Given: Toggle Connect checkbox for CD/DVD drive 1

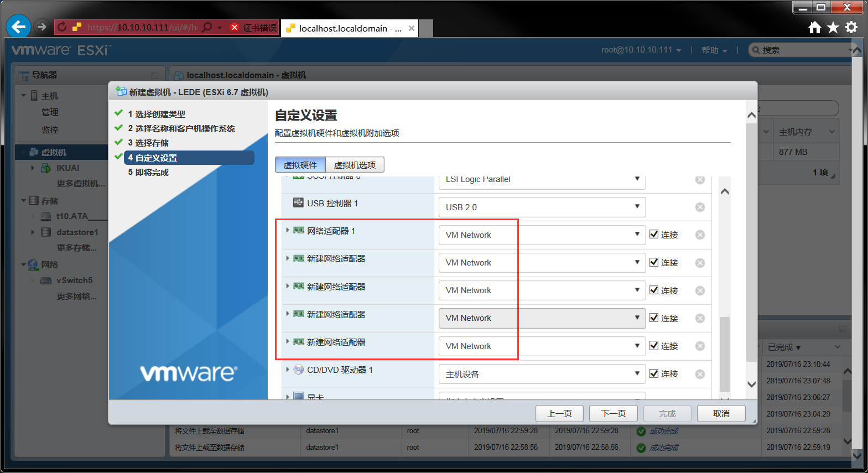Looking at the screenshot, I should coord(654,373).
